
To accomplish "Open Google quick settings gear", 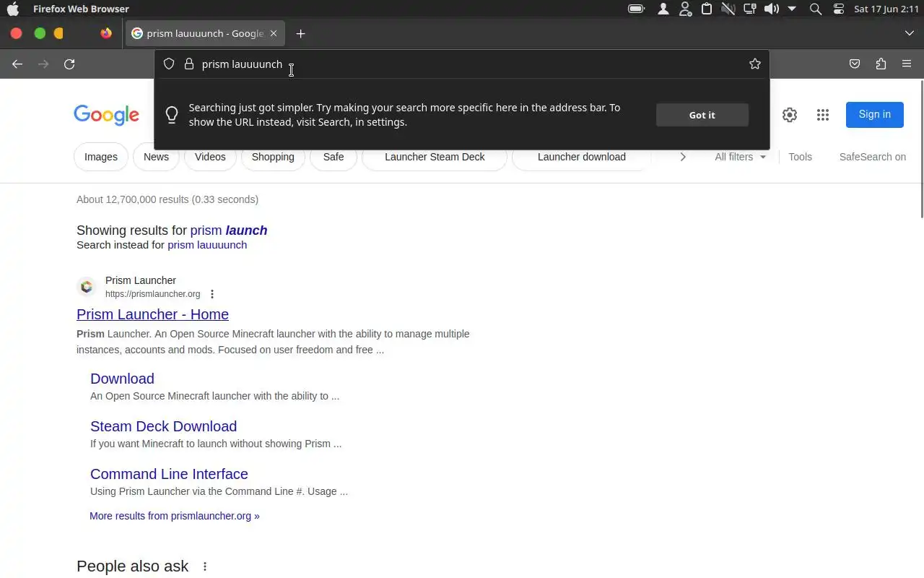I will pos(790,114).
